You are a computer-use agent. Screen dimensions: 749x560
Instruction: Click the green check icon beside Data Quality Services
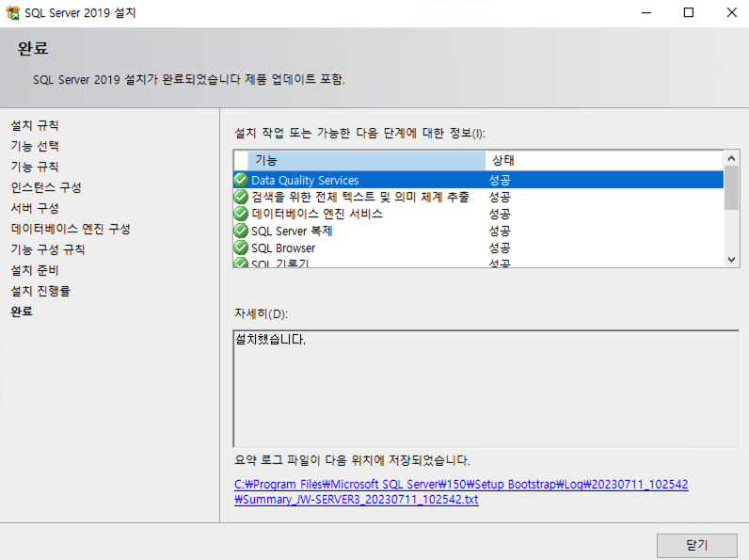[x=241, y=180]
